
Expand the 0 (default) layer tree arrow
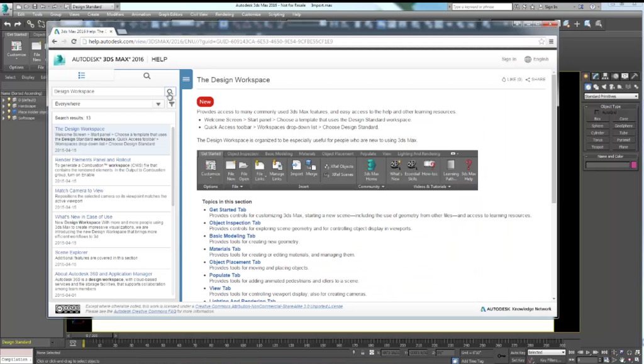point(3,100)
